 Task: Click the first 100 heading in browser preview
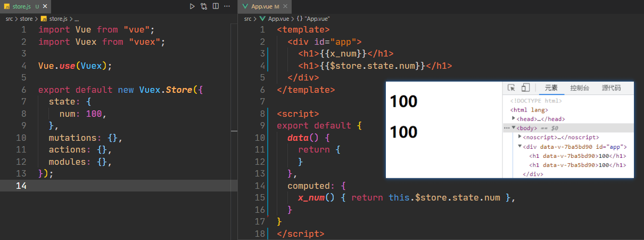403,101
